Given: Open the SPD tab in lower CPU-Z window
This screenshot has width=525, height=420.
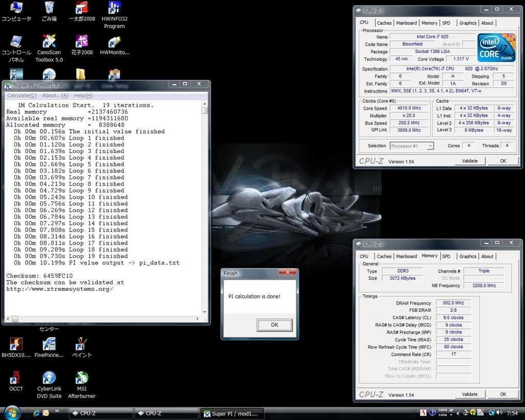Looking at the screenshot, I should click(x=446, y=257).
